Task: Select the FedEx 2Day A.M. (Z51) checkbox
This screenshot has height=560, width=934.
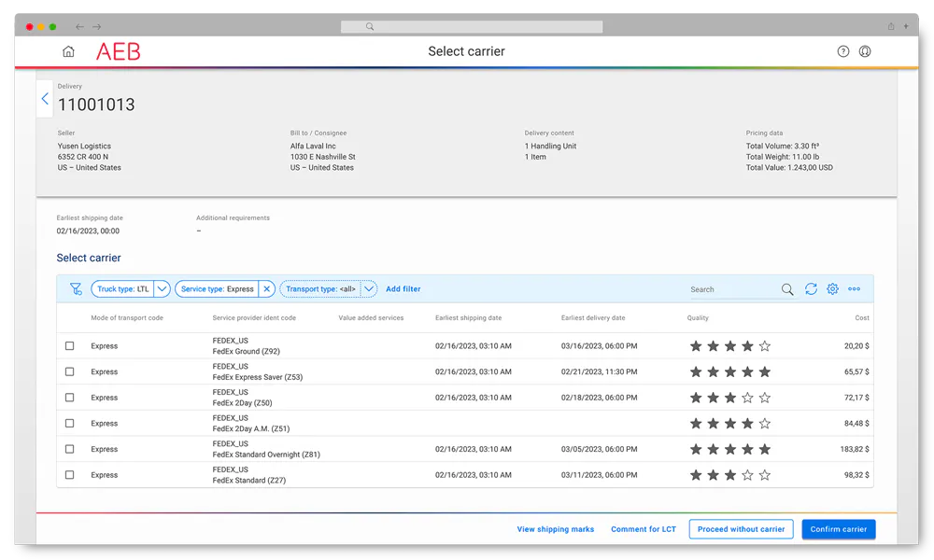Action: [x=70, y=423]
